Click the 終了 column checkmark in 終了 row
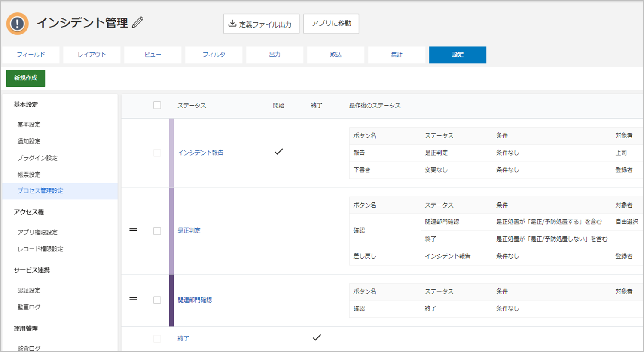The image size is (644, 352). click(317, 337)
